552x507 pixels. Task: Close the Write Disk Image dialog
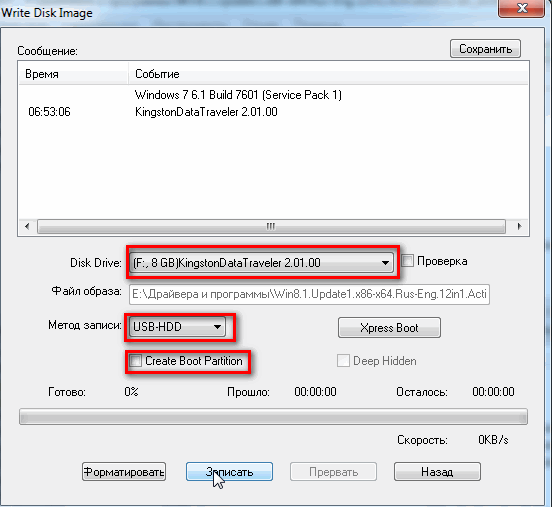click(522, 8)
